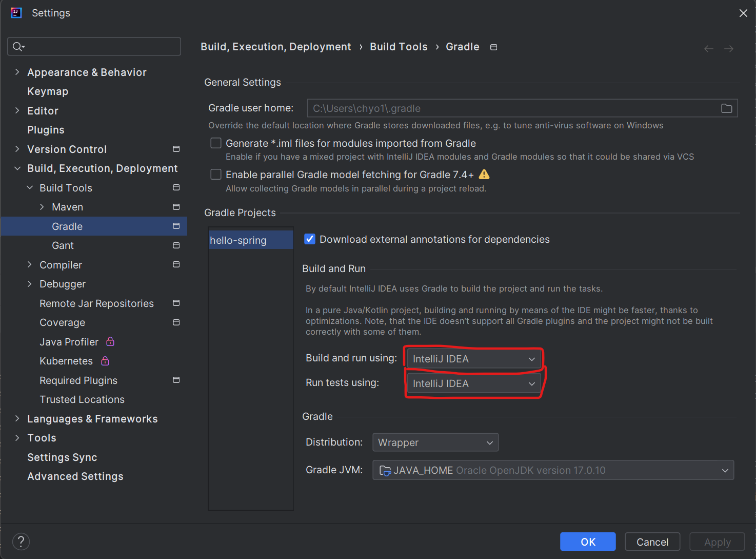
Task: Expand the Tools section
Action: tap(17, 438)
